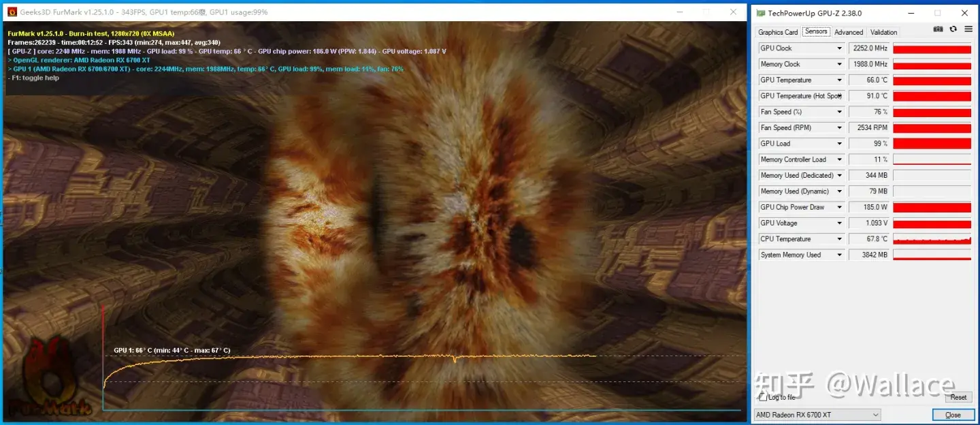Click the GPU Load value 99 %
Image resolution: width=980 pixels, height=425 pixels.
click(x=869, y=144)
